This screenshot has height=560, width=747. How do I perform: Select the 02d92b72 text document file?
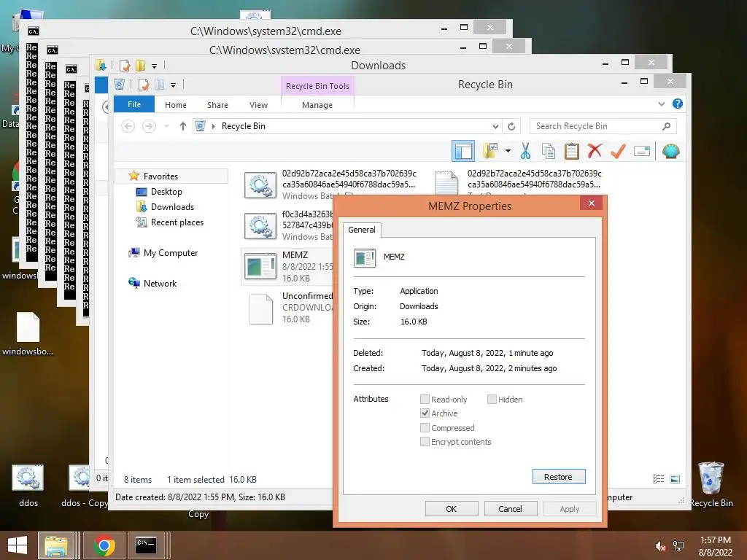pyautogui.click(x=518, y=182)
